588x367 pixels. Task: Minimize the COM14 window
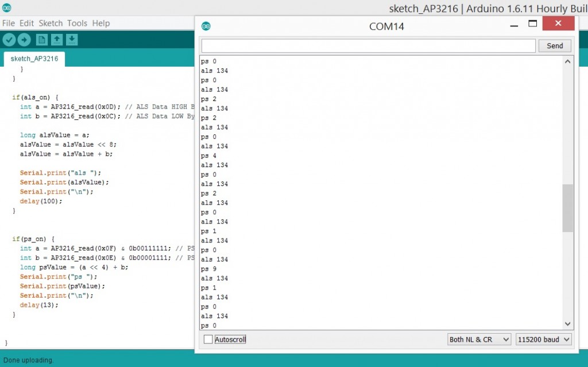514,25
